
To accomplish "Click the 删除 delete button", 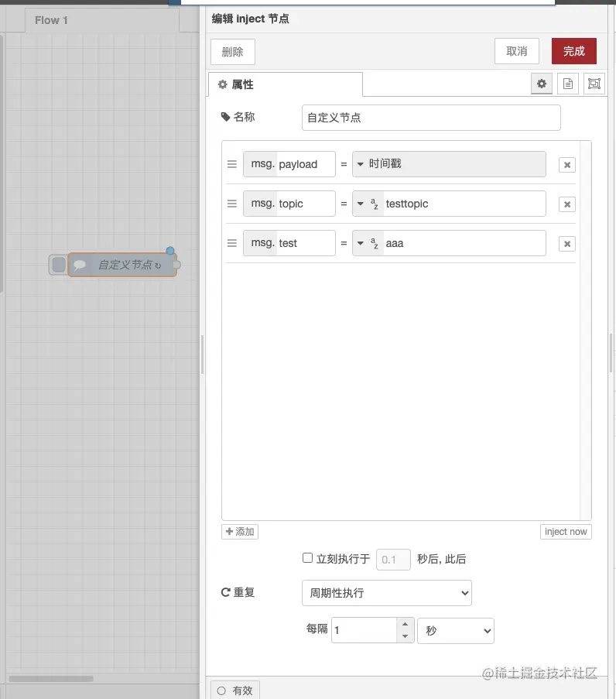I will (233, 52).
